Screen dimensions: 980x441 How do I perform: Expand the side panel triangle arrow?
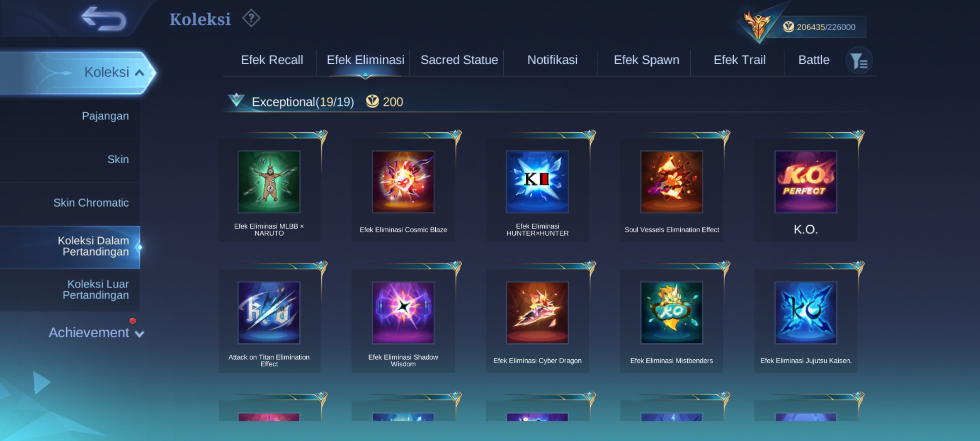tap(42, 383)
